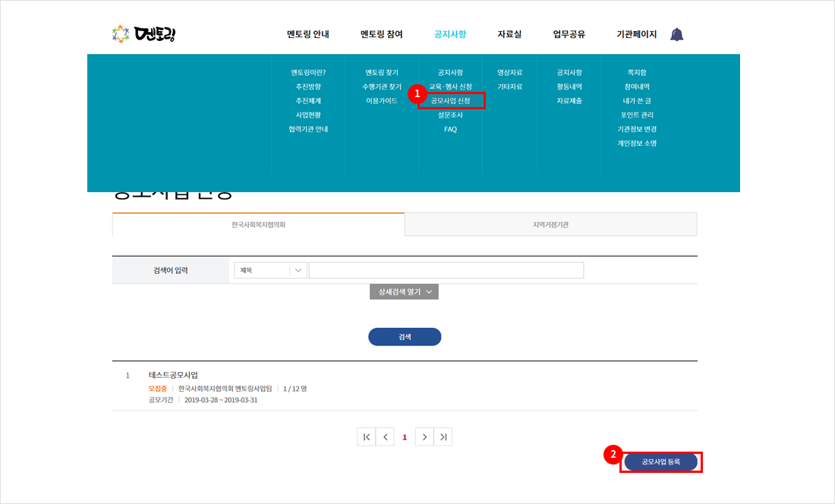Open the 멘토링 안내 top menu
The height and width of the screenshot is (504, 835).
point(307,34)
